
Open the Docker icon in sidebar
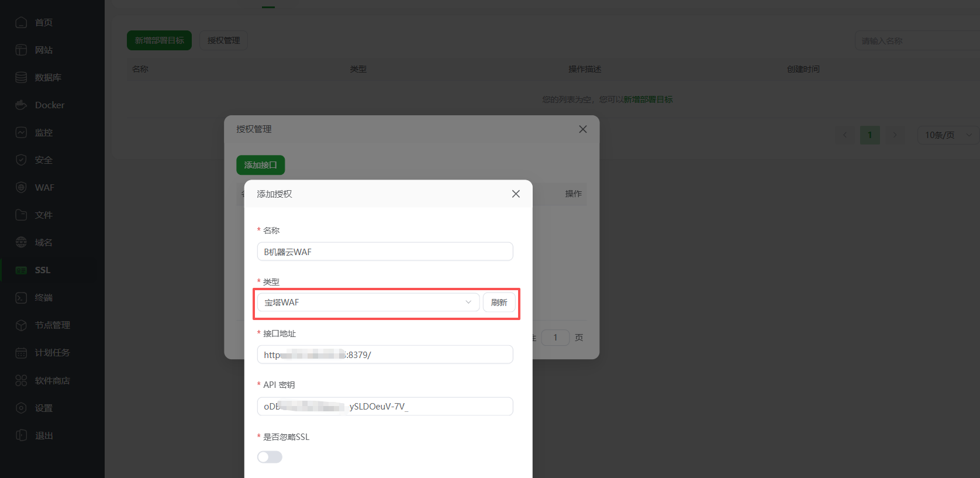[21, 105]
